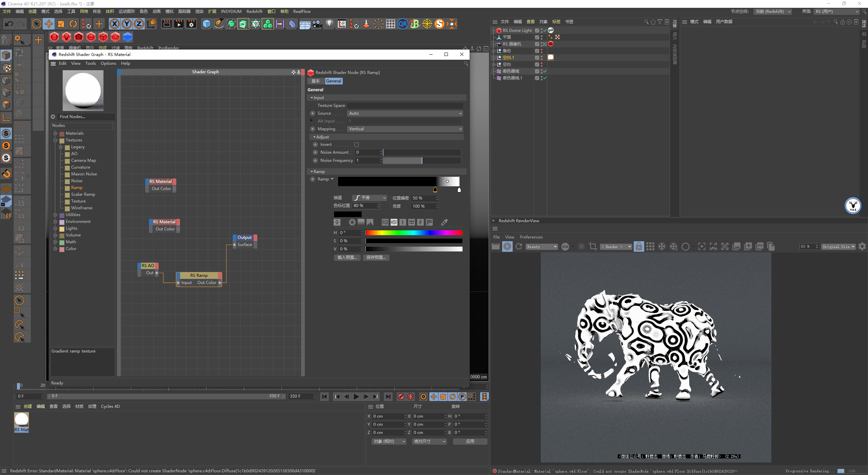Click the 应用 button
This screenshot has width=868, height=475.
click(x=470, y=441)
